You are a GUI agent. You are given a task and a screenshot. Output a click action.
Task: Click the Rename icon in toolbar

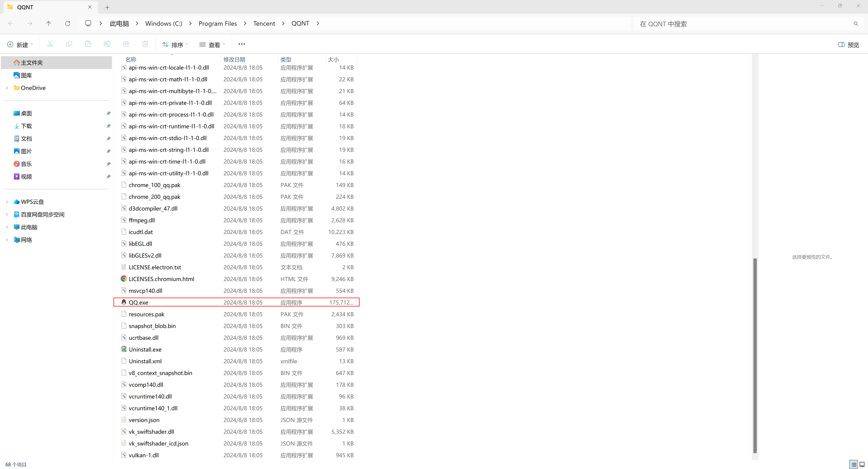[107, 44]
